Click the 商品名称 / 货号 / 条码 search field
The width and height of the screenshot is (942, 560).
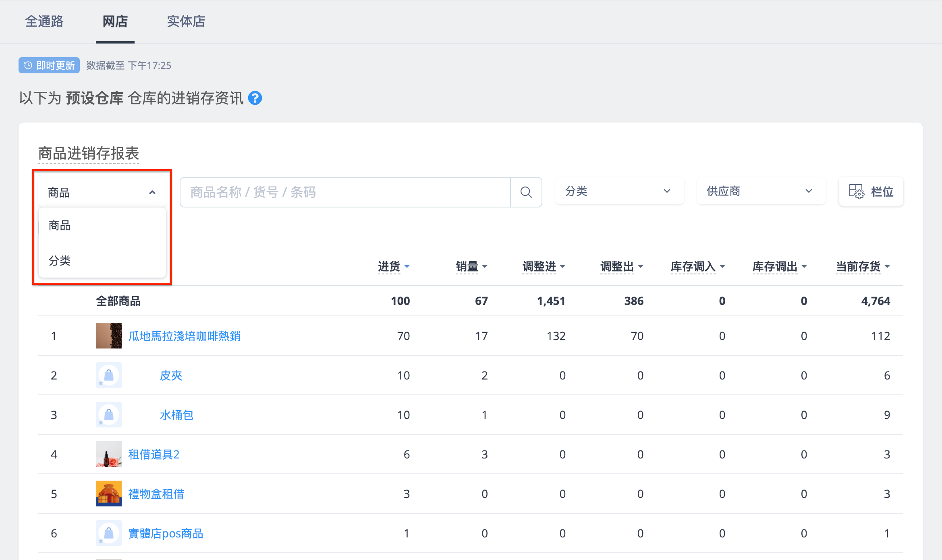(345, 192)
